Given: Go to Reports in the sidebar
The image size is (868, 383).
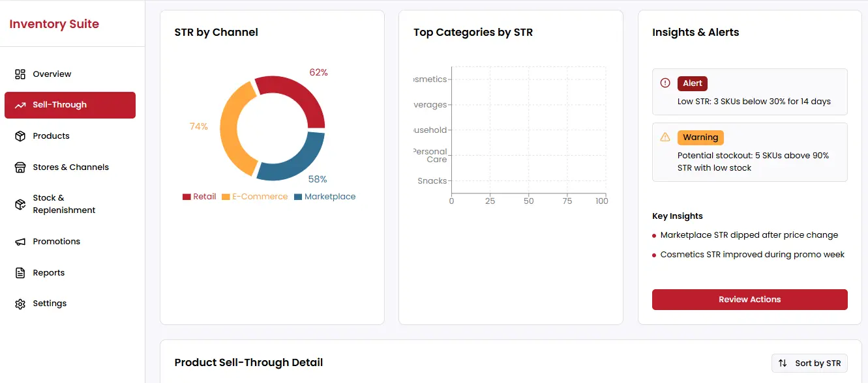Looking at the screenshot, I should [x=49, y=273].
